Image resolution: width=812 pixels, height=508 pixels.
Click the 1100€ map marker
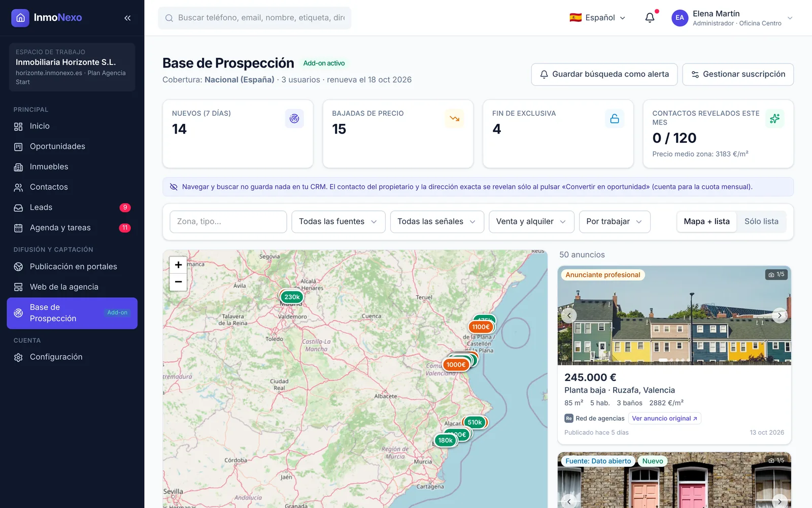pos(481,327)
